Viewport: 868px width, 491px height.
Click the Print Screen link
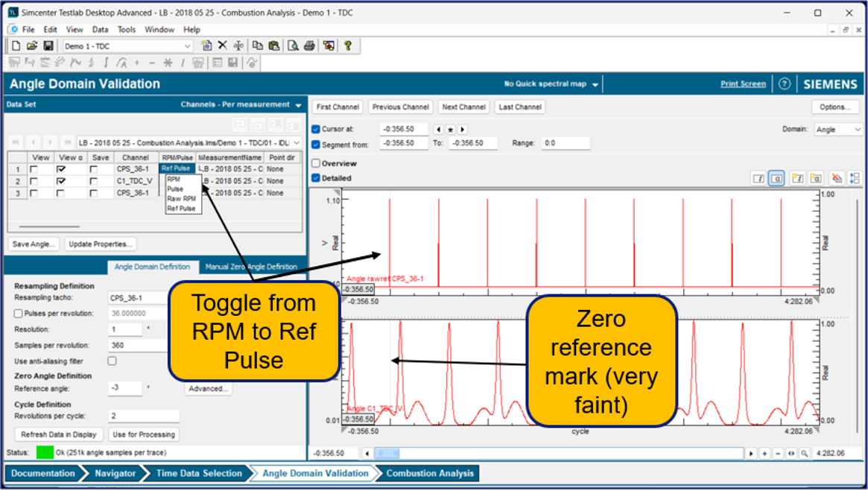(x=743, y=84)
